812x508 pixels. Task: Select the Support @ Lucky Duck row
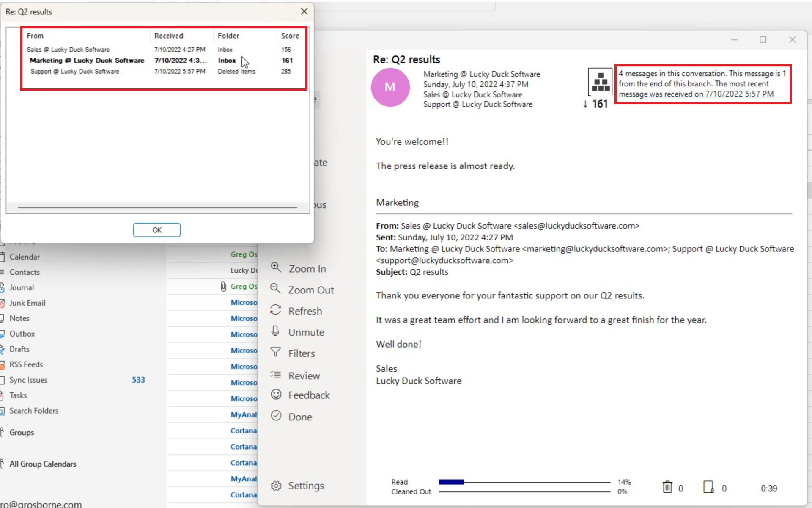coord(75,72)
